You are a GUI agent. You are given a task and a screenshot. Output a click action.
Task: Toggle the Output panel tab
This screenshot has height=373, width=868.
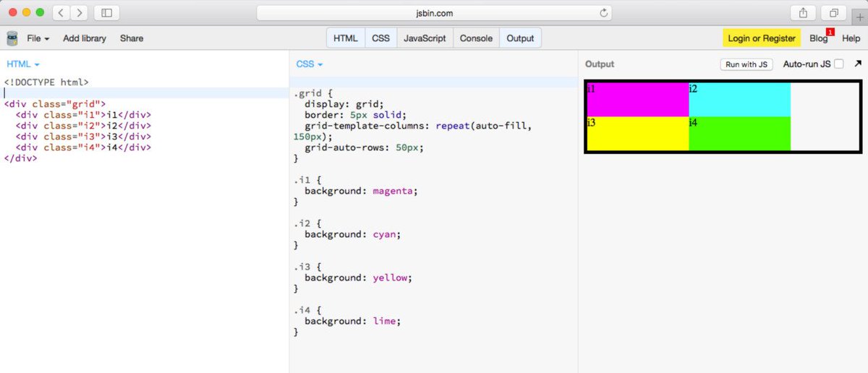click(520, 38)
